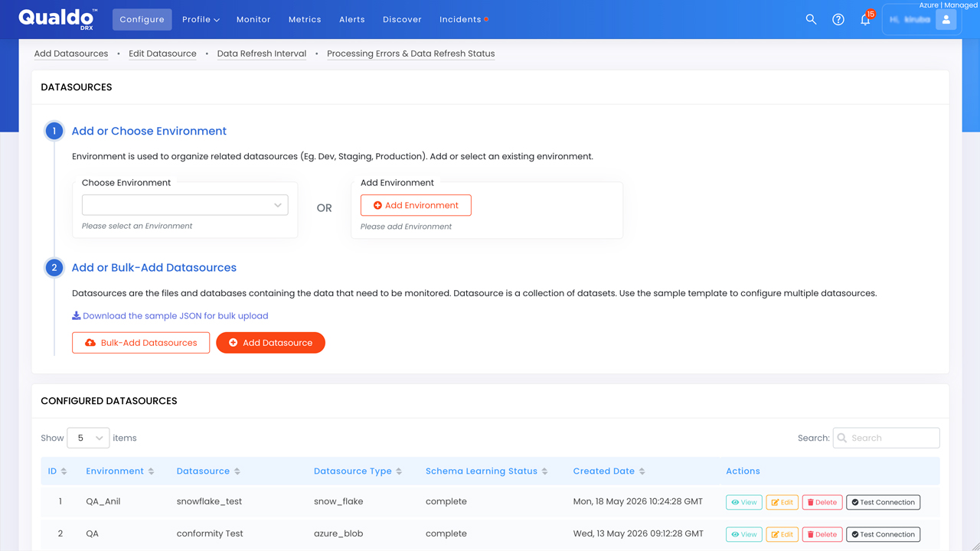Focus the datasource Search field

coord(886,438)
